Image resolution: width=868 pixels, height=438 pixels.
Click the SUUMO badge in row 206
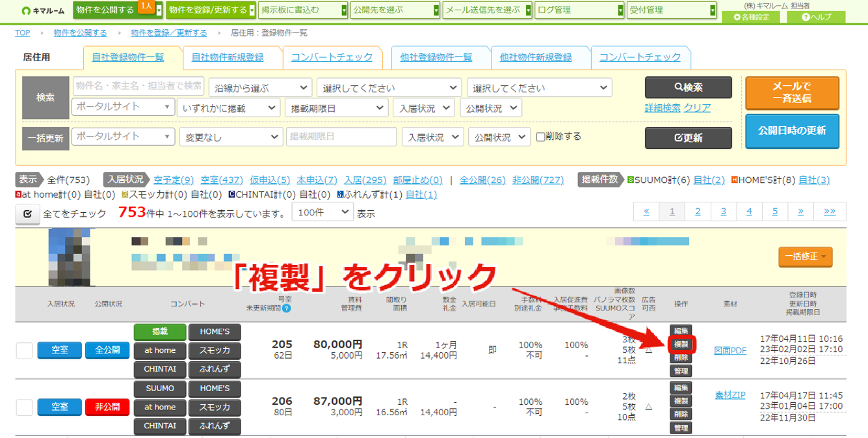tap(160, 389)
